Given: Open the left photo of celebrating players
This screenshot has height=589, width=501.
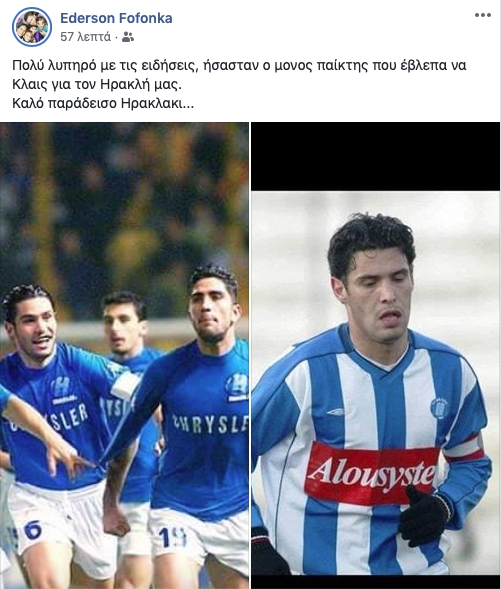Looking at the screenshot, I should 124,355.
